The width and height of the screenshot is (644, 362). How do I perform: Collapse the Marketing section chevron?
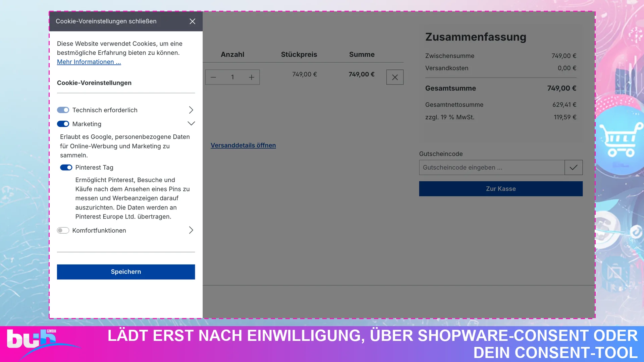tap(191, 124)
